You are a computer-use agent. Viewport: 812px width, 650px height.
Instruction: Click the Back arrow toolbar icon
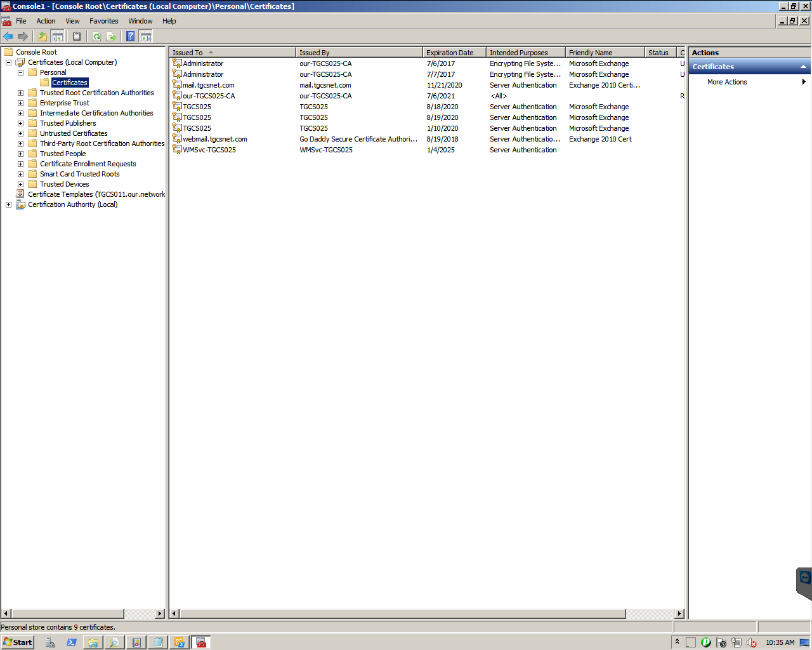pyautogui.click(x=8, y=36)
